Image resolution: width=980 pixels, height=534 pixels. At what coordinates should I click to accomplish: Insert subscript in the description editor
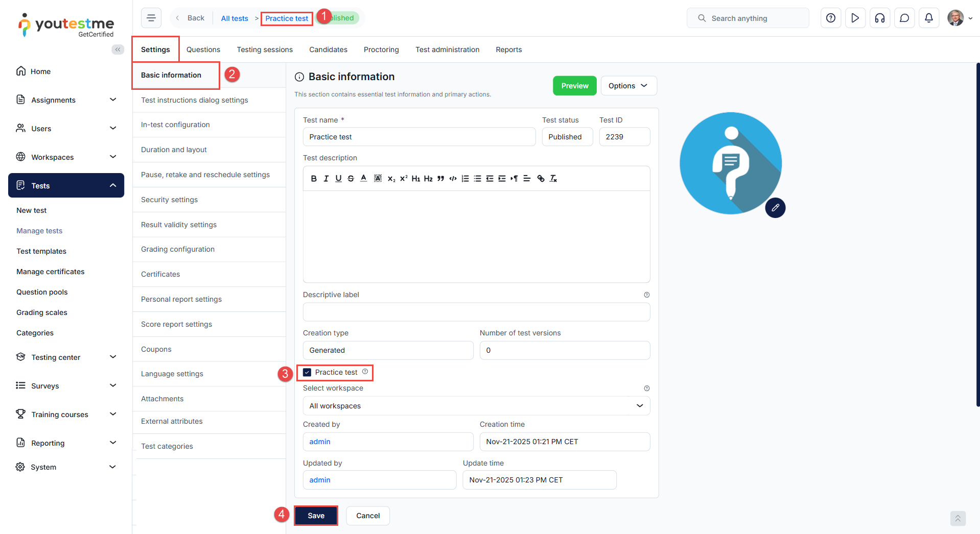coord(391,179)
